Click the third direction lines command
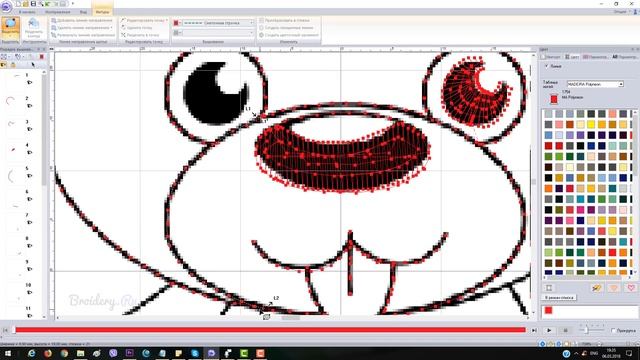 pos(83,35)
